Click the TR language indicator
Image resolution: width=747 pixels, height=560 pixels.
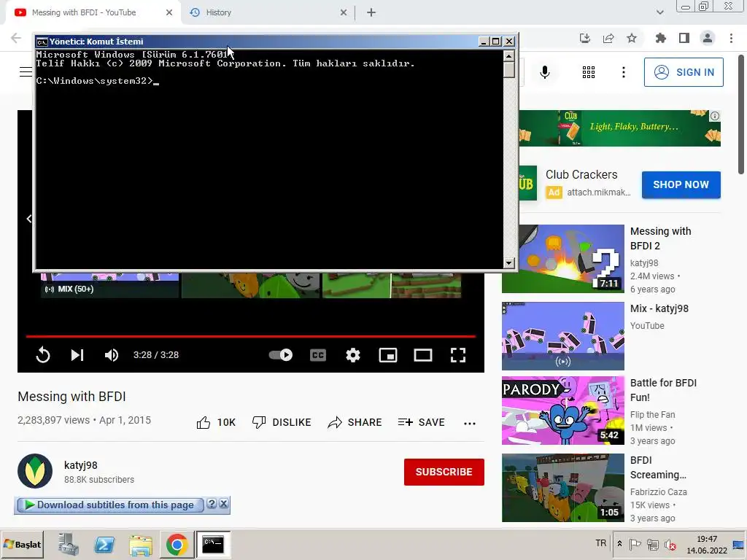pos(601,543)
